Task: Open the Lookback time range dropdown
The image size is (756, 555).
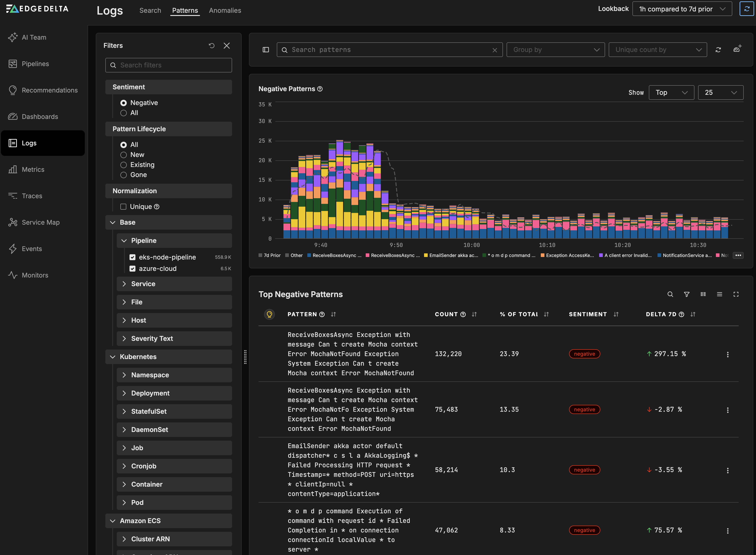Action: [682, 9]
